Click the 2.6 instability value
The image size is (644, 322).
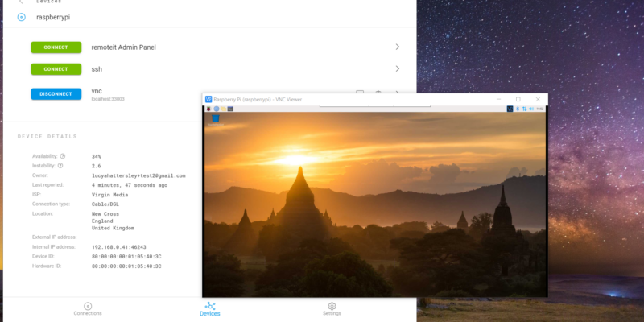point(96,166)
